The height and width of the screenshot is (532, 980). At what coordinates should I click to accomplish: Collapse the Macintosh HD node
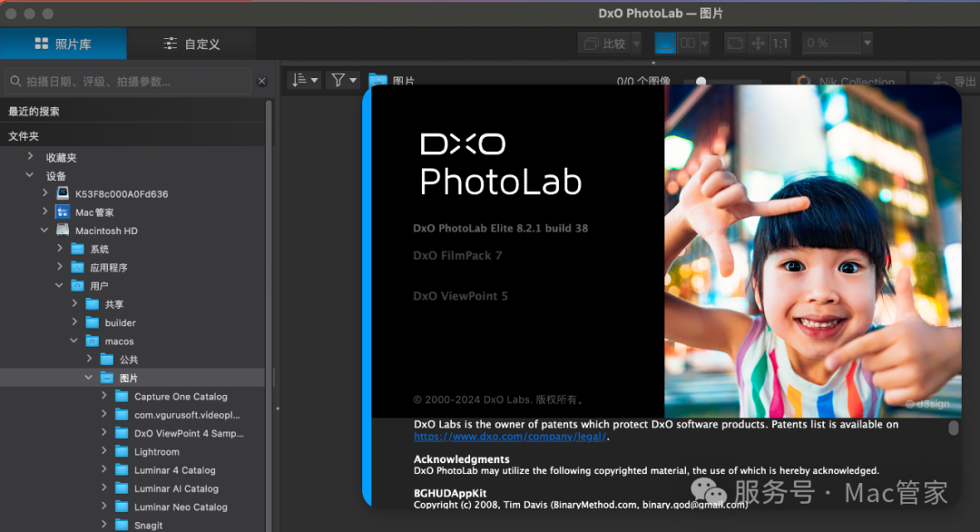45,230
